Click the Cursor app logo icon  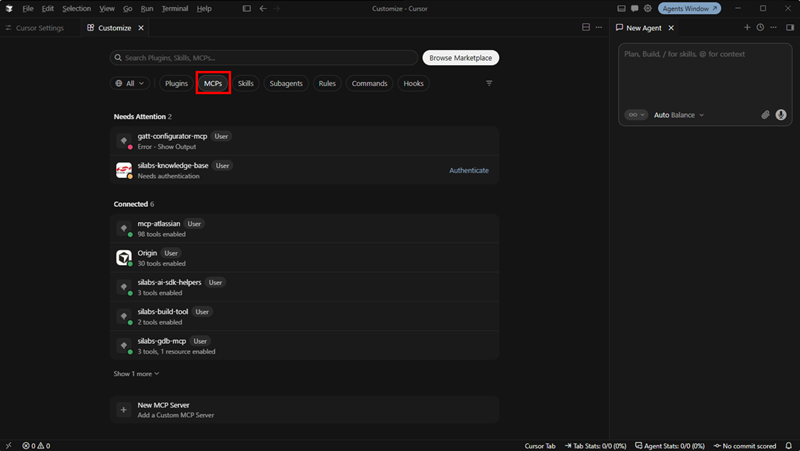point(9,8)
